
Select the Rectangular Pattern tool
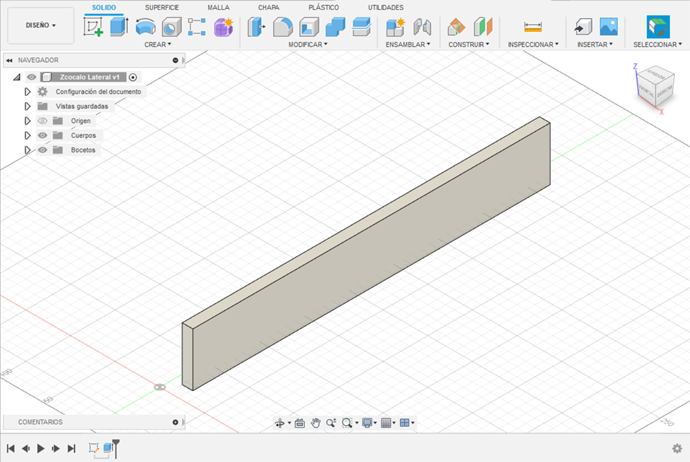click(x=197, y=27)
